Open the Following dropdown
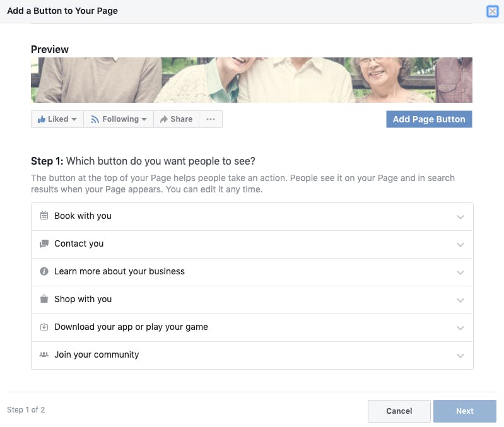The image size is (504, 427). point(119,119)
